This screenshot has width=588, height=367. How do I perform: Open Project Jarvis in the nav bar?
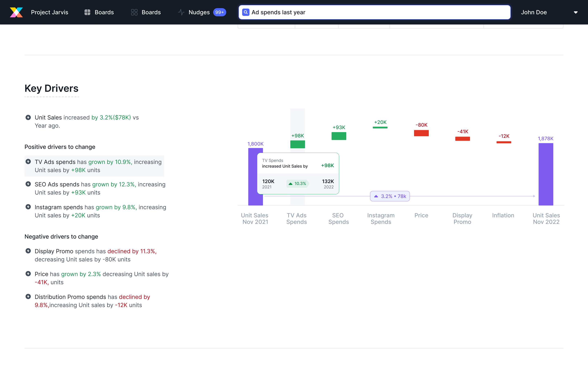tap(50, 12)
